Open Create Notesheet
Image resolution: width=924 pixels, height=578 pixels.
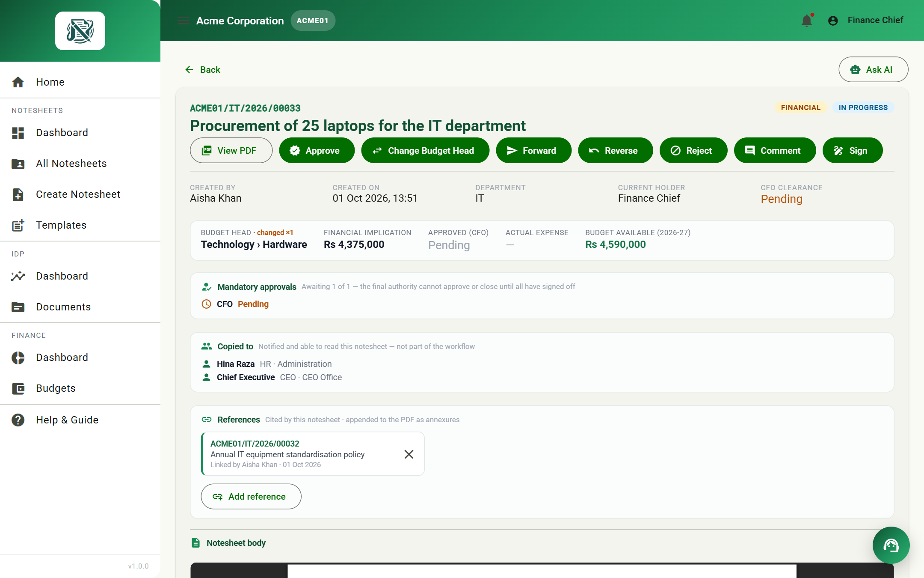click(80, 194)
